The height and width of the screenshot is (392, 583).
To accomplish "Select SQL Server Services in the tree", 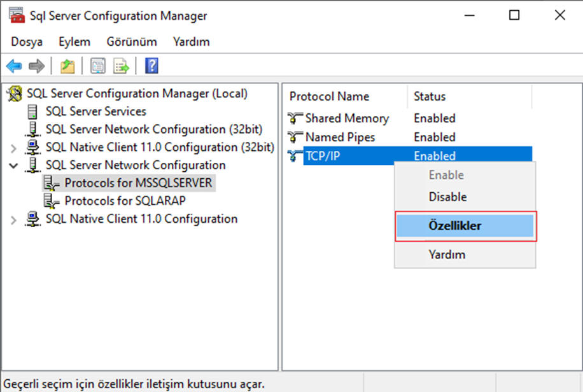I will point(95,111).
